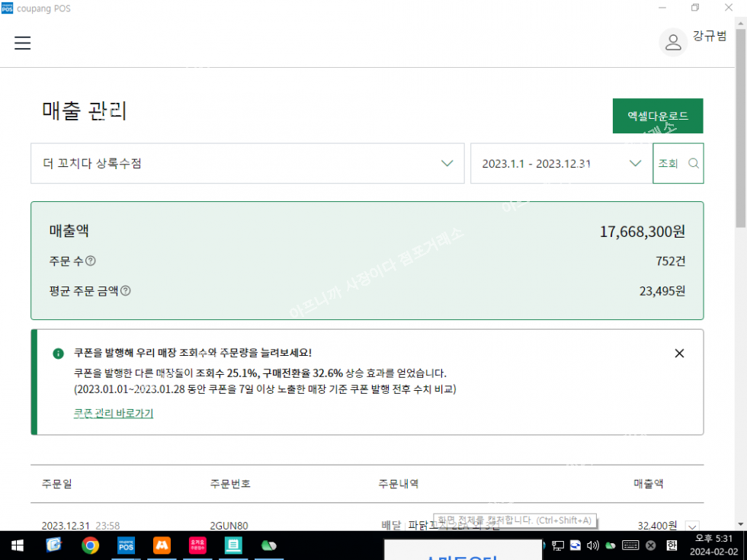The width and height of the screenshot is (747, 560).
Task: Click the 주문 수 help question icon
Action: click(x=91, y=261)
